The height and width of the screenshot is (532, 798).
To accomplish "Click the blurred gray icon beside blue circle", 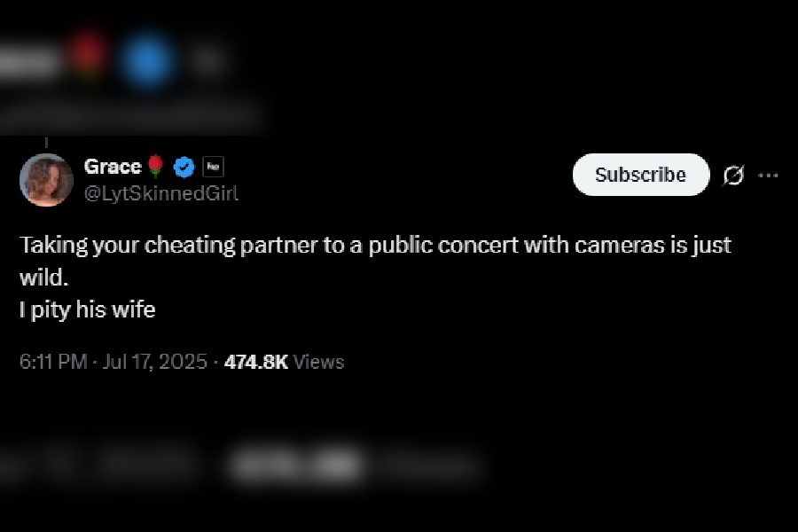I will (208, 60).
